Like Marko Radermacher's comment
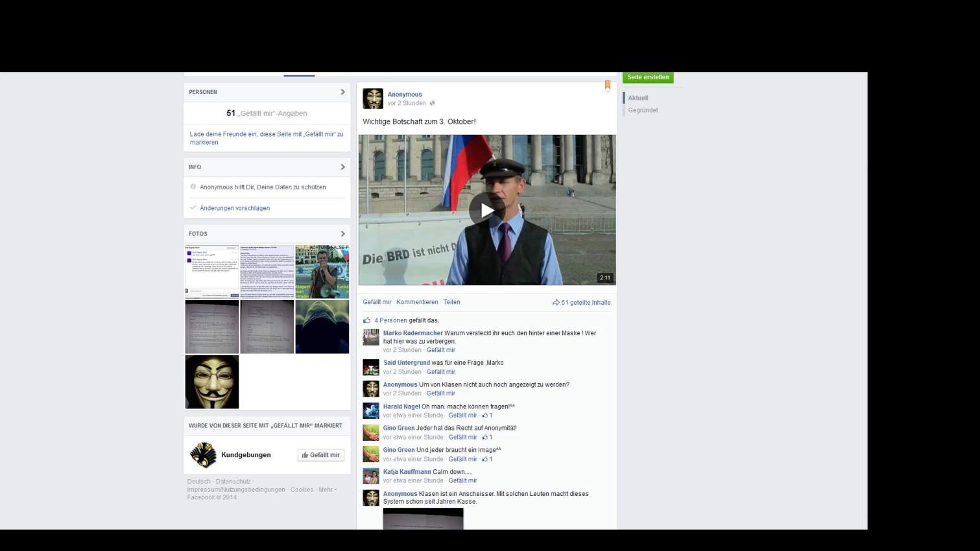 [x=441, y=350]
